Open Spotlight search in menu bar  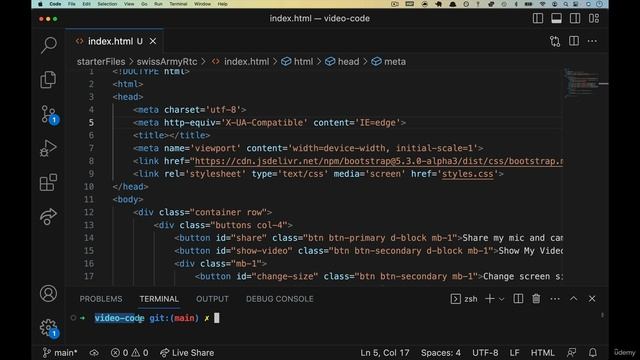click(566, 4)
